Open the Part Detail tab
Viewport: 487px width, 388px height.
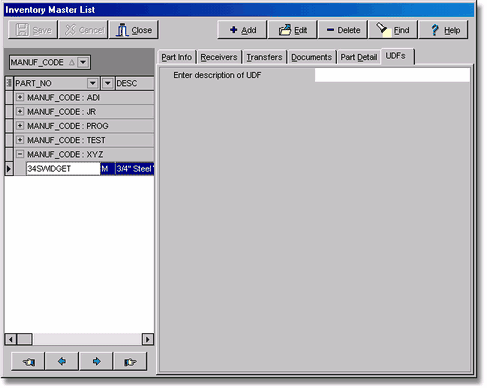coord(359,57)
